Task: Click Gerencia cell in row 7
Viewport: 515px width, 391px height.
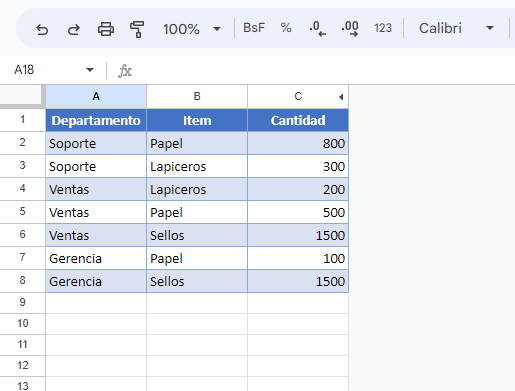Action: click(96, 258)
